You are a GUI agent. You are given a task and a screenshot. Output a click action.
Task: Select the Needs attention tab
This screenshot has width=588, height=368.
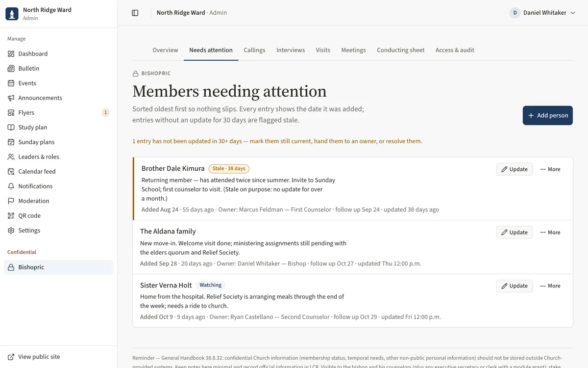pyautogui.click(x=211, y=50)
